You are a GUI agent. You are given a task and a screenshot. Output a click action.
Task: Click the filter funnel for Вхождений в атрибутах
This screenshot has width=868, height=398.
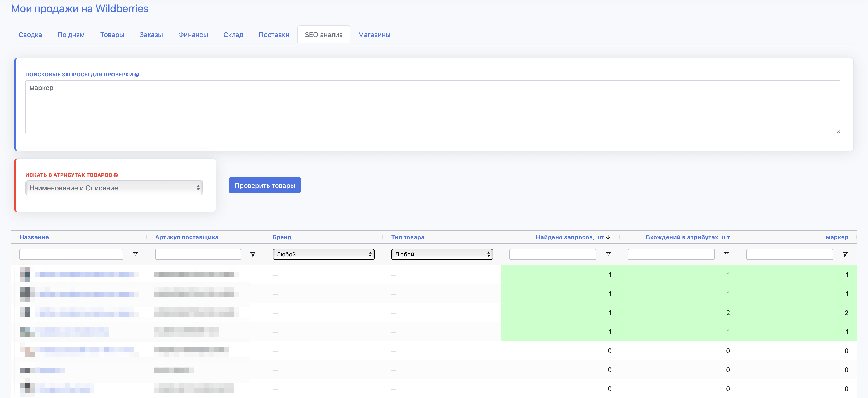pyautogui.click(x=726, y=254)
